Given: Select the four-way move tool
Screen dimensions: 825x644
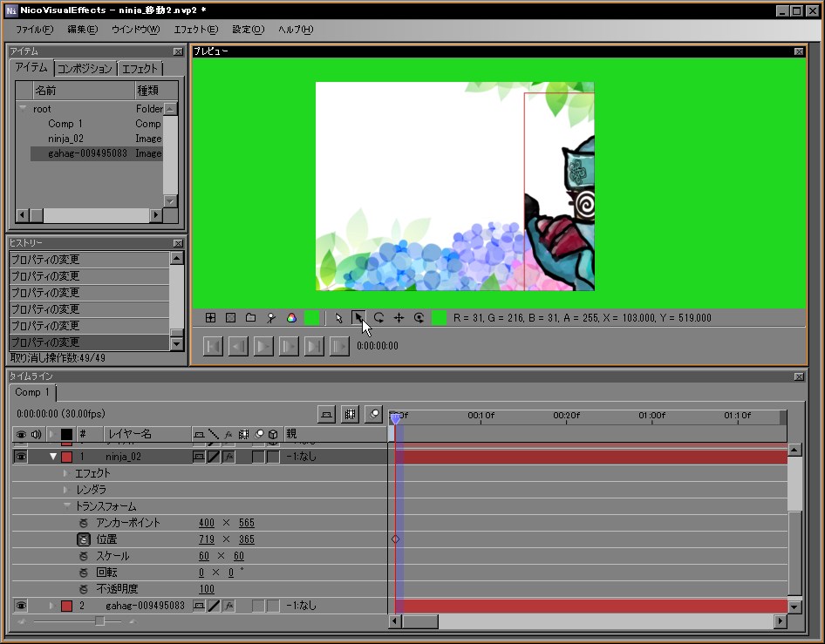Looking at the screenshot, I should coord(399,317).
